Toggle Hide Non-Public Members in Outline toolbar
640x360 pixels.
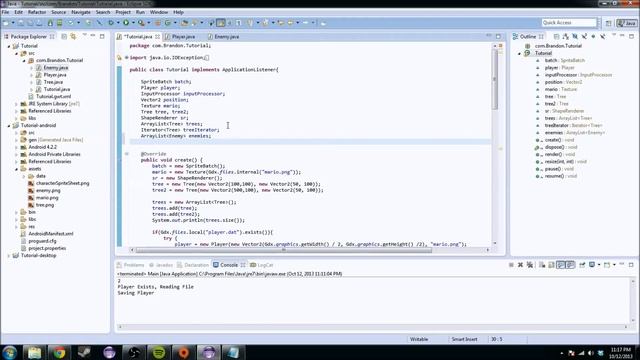[593, 36]
